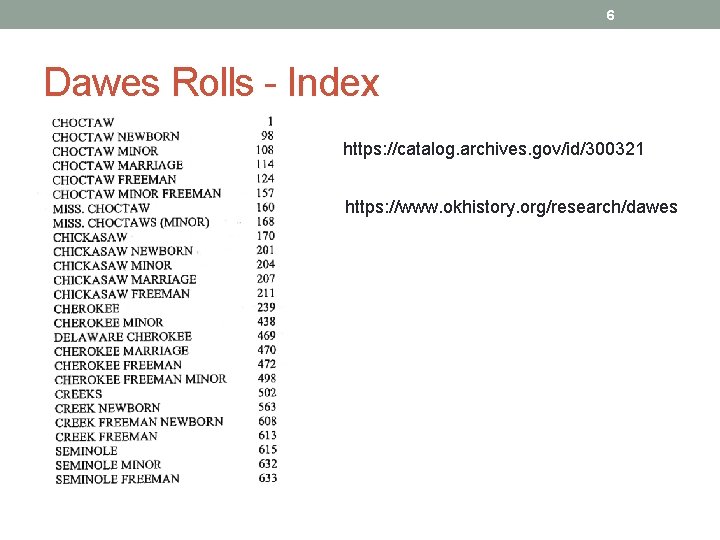The image size is (720, 540).
Task: Click page number 170
Action: click(x=266, y=236)
